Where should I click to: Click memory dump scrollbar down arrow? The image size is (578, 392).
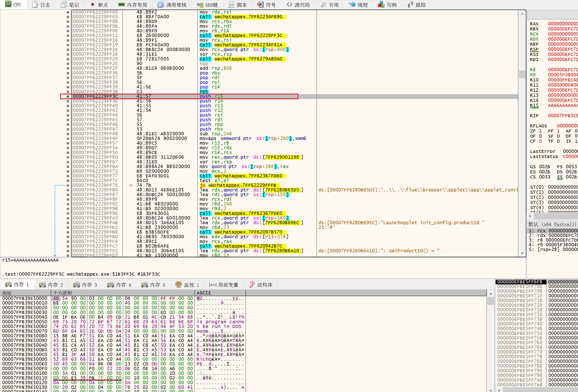(x=491, y=390)
